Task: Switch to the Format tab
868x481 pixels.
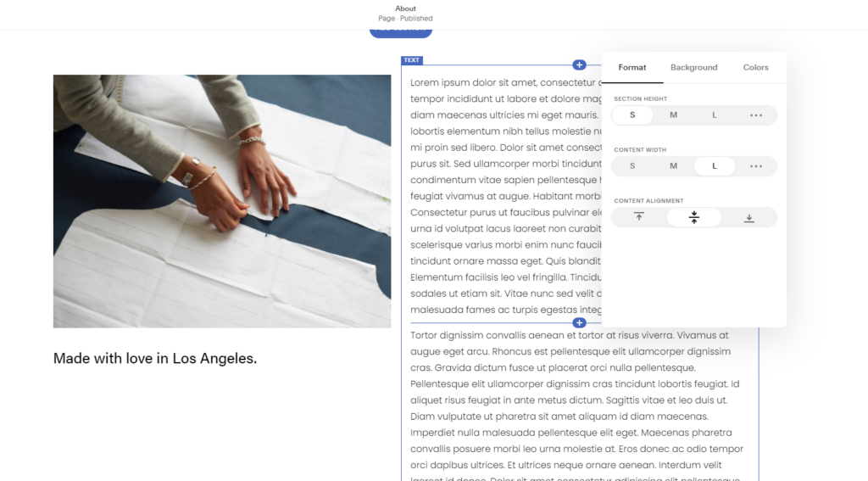Action: tap(632, 68)
